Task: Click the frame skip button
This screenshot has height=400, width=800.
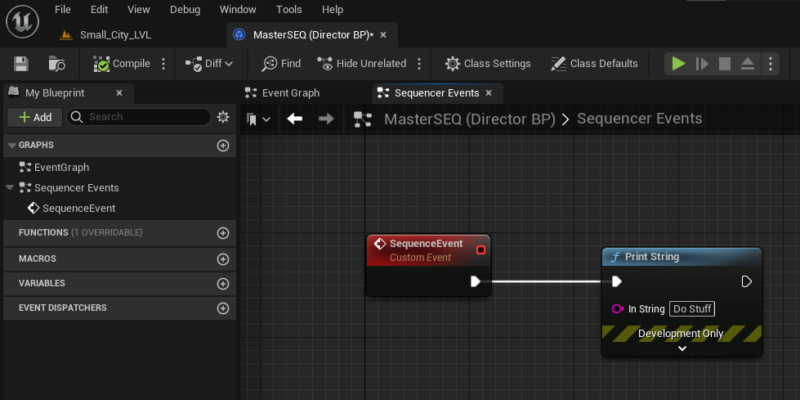Action: click(x=702, y=64)
